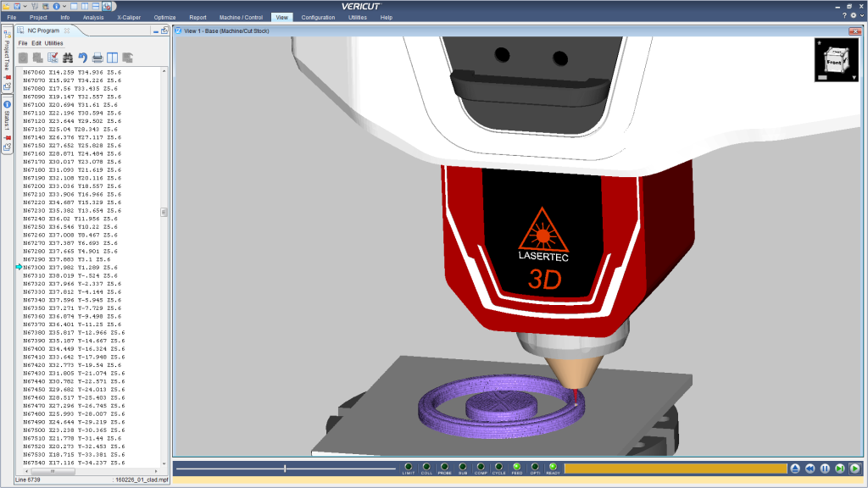The width and height of the screenshot is (868, 488).
Task: Select NC line N67310 in program listing
Action: tap(72, 275)
